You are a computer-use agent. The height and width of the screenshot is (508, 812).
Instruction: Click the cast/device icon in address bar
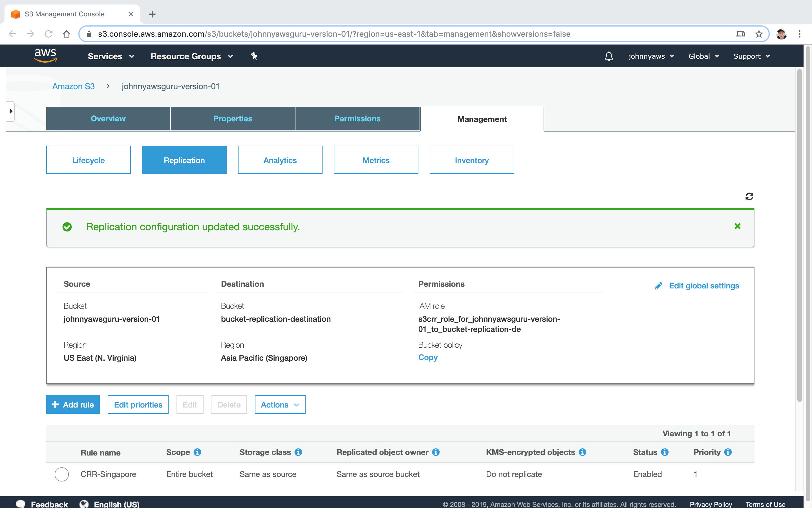741,34
